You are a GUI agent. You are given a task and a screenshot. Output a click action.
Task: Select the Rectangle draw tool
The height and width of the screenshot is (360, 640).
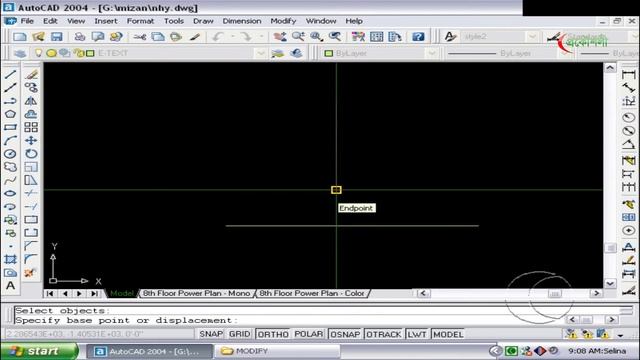tap(10, 127)
